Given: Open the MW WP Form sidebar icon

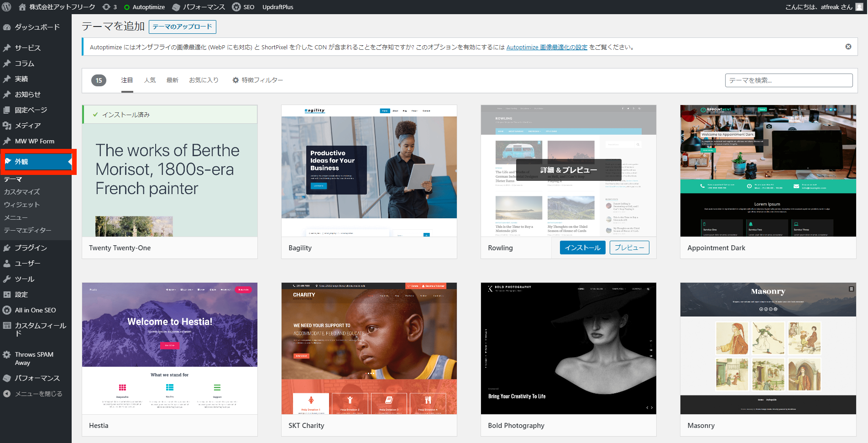Looking at the screenshot, I should click(7, 141).
